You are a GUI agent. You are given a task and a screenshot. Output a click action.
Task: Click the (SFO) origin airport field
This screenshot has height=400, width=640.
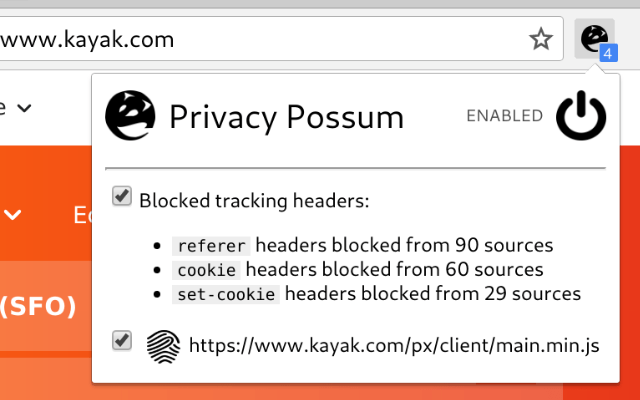click(x=38, y=306)
